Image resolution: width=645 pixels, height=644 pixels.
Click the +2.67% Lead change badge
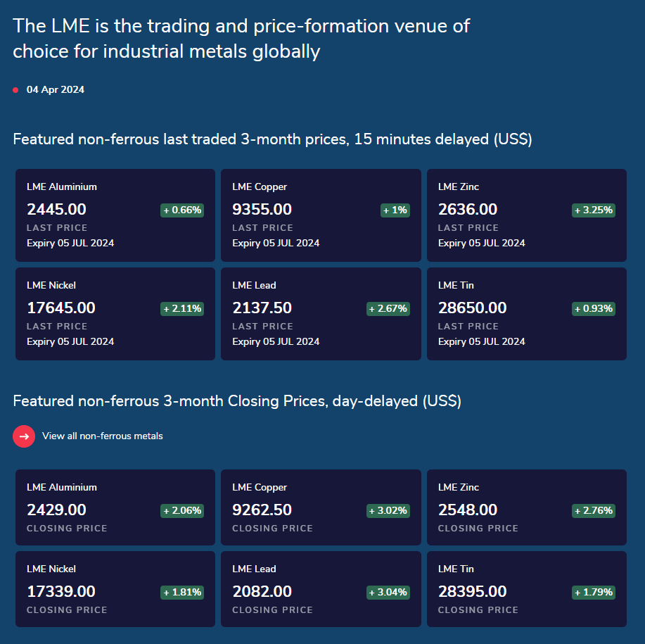(x=388, y=308)
